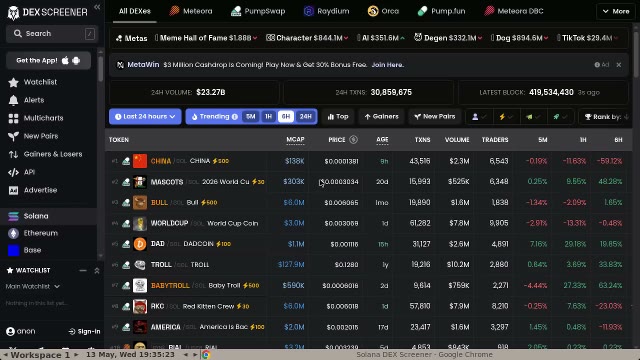
Task: Click the Get the App button
Action: tap(49, 61)
